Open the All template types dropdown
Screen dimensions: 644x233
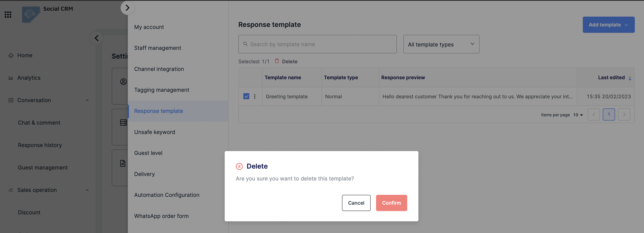pos(441,44)
